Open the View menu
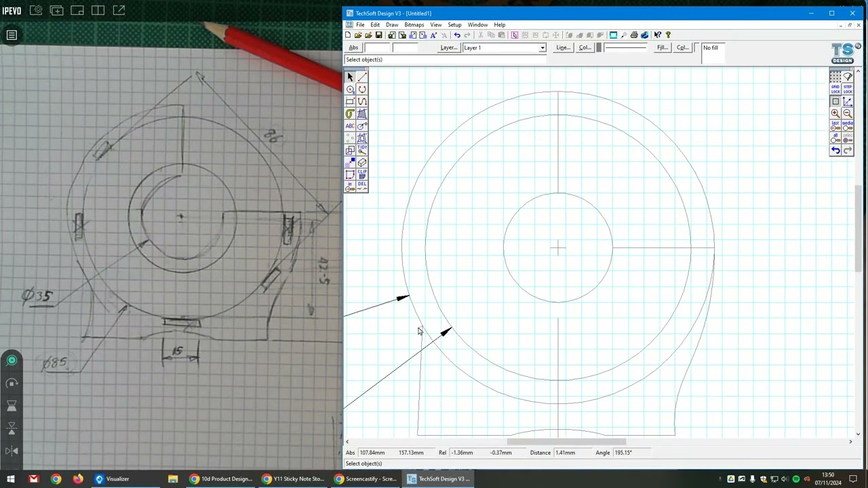The width and height of the screenshot is (868, 488). point(435,25)
